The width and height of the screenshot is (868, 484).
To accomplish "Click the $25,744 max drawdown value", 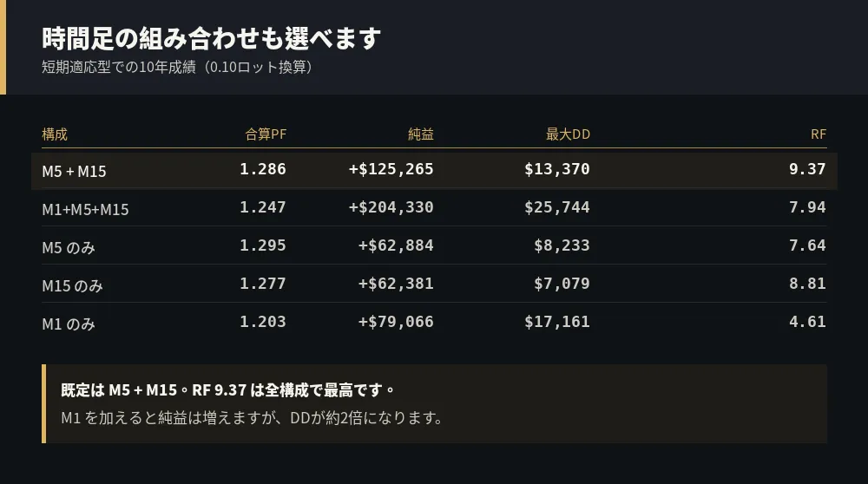I will (x=557, y=207).
